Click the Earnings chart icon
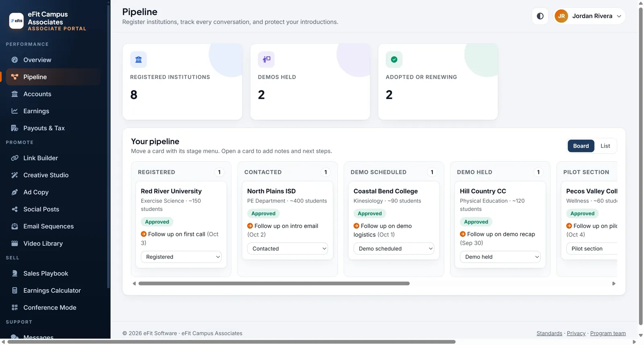The image size is (644, 345). 15,111
